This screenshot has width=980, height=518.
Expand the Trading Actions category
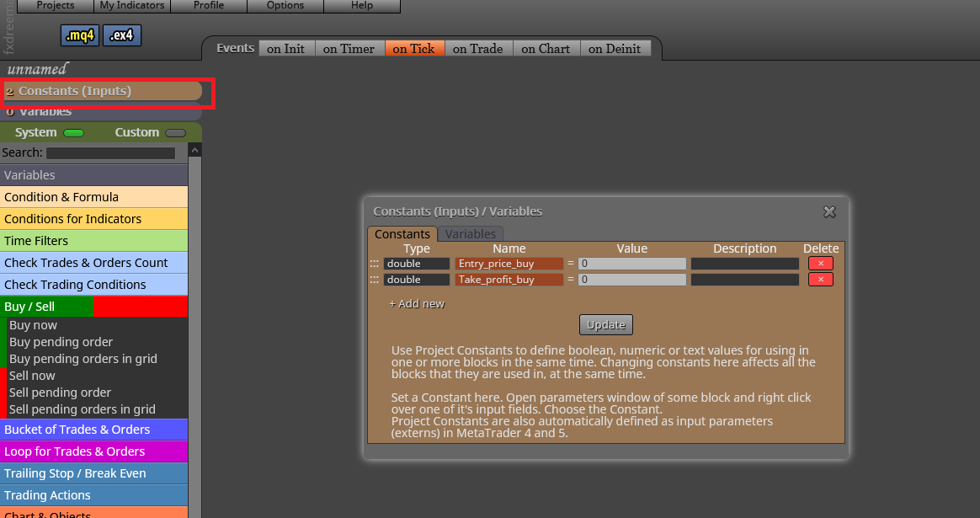(x=93, y=495)
